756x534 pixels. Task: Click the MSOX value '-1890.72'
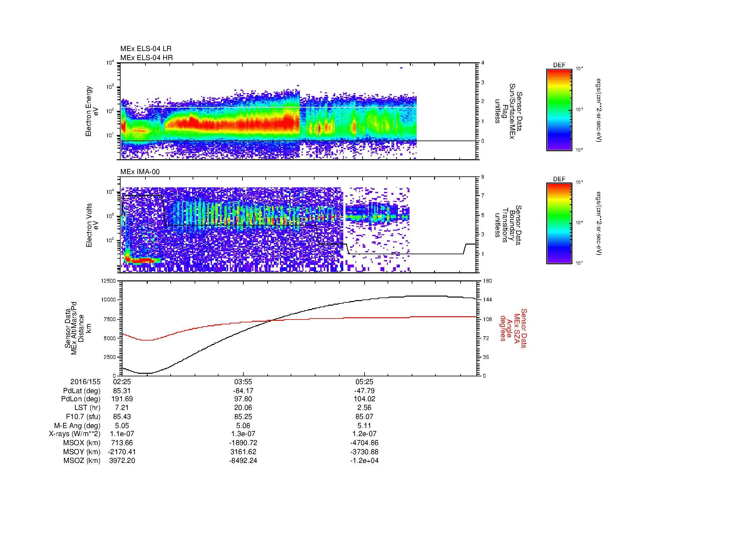point(243,443)
